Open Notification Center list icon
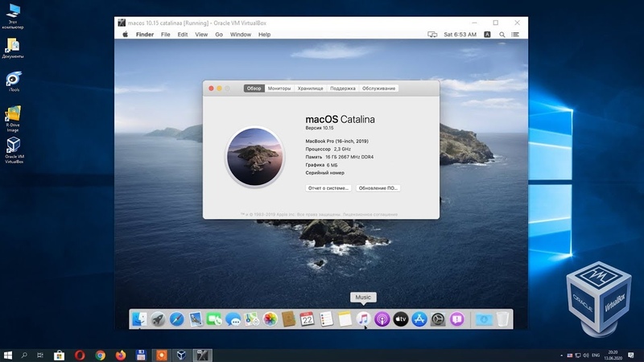This screenshot has height=362, width=644. [x=515, y=35]
